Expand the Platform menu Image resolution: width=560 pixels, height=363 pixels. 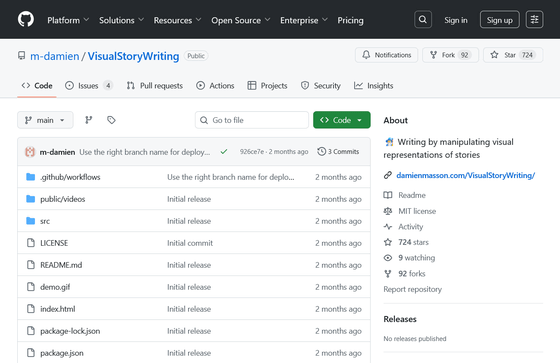coord(68,20)
